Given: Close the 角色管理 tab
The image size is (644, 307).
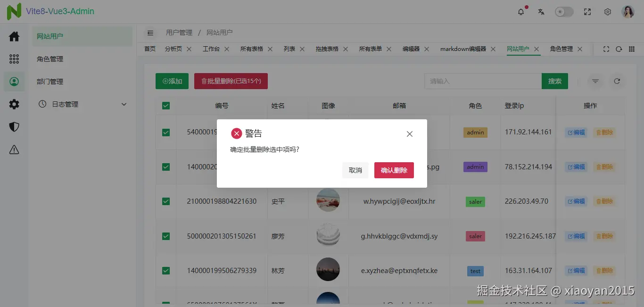Looking at the screenshot, I should click(580, 49).
